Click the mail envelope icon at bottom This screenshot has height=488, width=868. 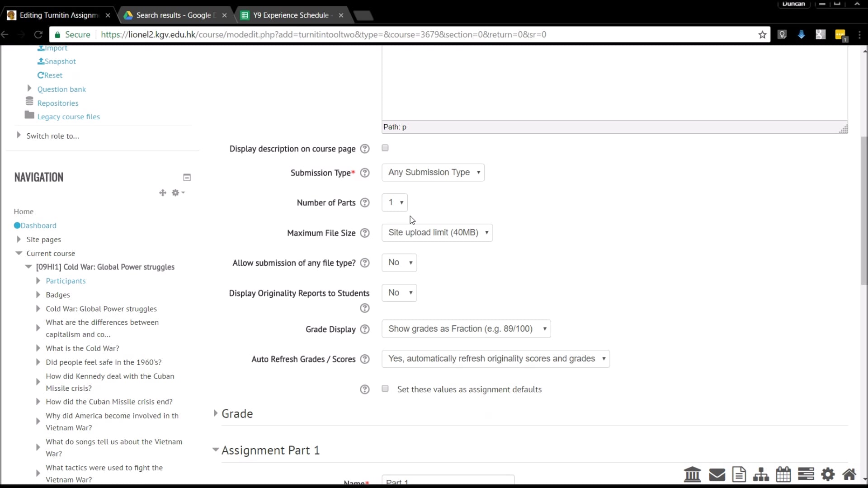coord(716,474)
